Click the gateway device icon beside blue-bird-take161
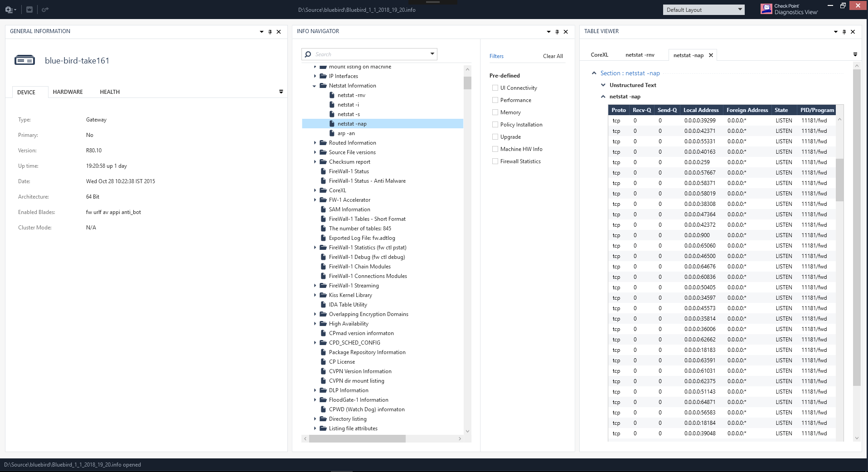 (x=24, y=60)
